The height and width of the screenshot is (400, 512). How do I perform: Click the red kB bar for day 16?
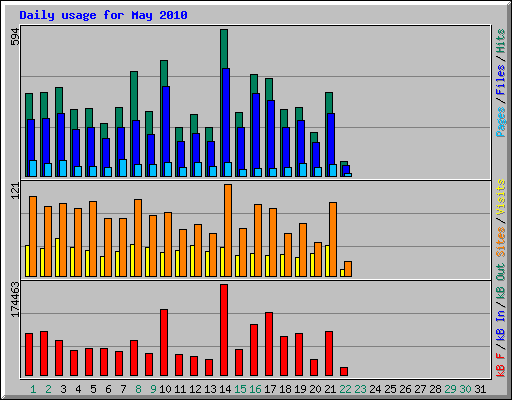[254, 350]
